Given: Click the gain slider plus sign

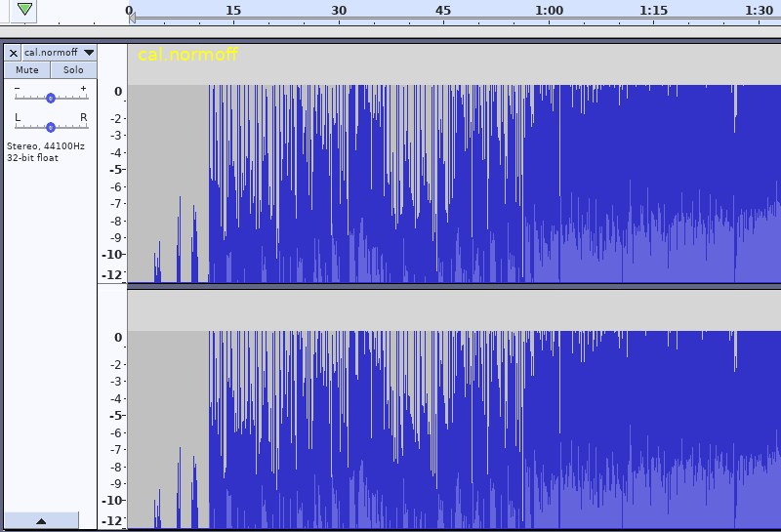Looking at the screenshot, I should (x=83, y=88).
